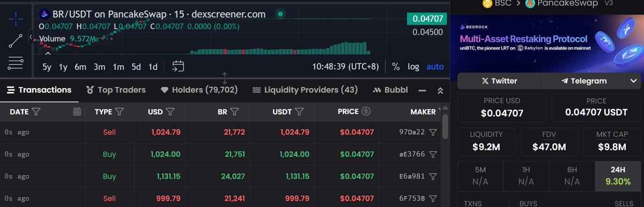Set chart range to 1m
The width and height of the screenshot is (644, 207).
pos(118,67)
